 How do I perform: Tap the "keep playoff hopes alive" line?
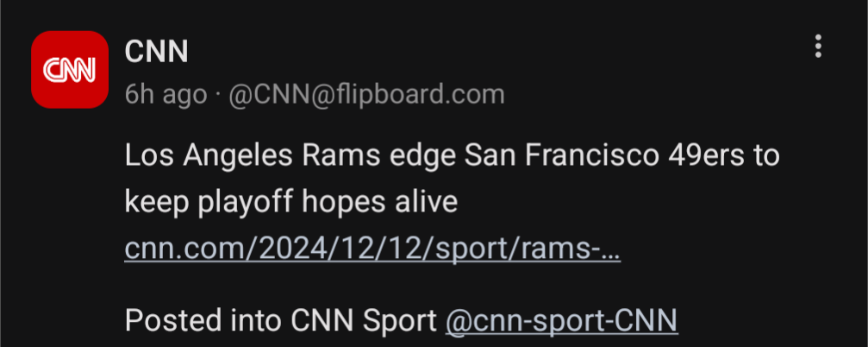pyautogui.click(x=290, y=202)
